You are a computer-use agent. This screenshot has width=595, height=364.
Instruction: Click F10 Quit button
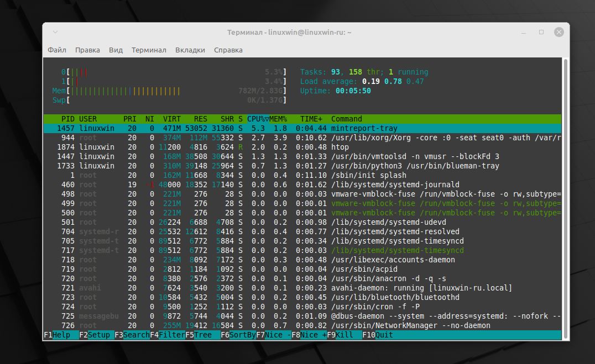coord(378,335)
